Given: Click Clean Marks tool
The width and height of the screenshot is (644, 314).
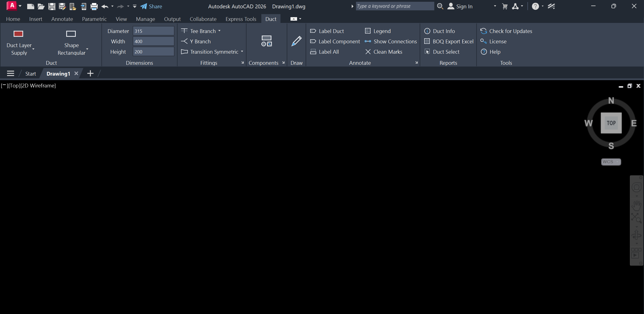Looking at the screenshot, I should [x=384, y=52].
